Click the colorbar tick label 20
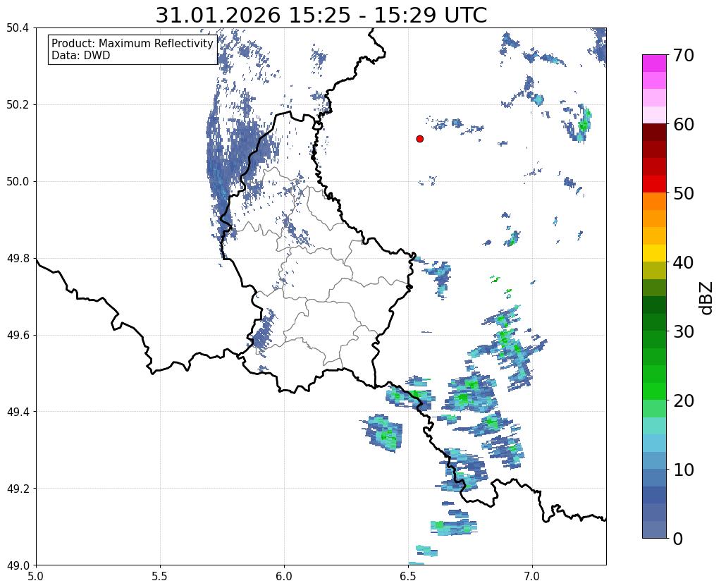 coord(684,400)
